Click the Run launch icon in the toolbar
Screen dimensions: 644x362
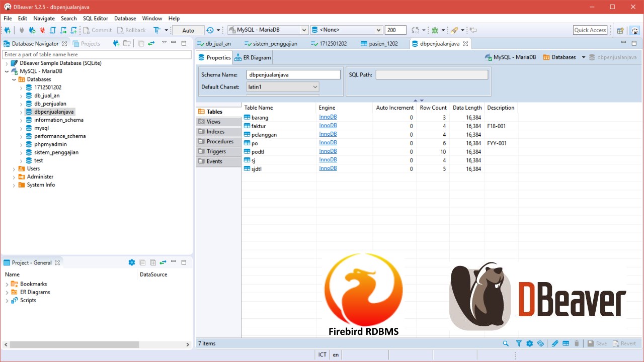point(454,30)
